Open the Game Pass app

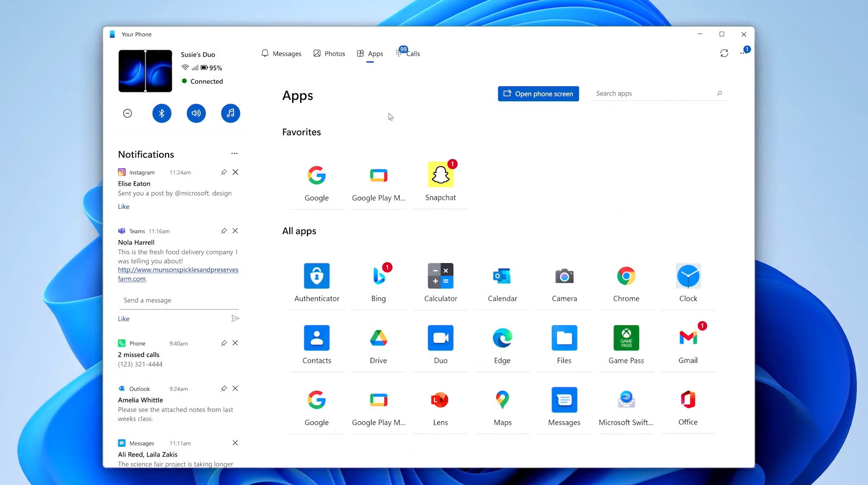pyautogui.click(x=626, y=345)
